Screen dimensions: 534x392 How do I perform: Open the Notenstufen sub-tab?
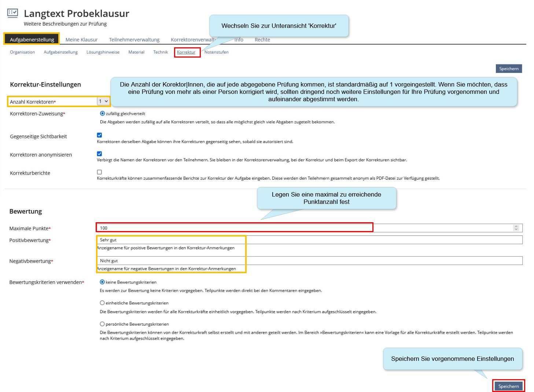[216, 52]
